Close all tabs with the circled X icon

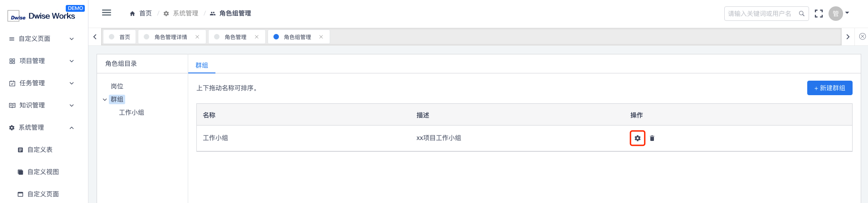tap(863, 36)
